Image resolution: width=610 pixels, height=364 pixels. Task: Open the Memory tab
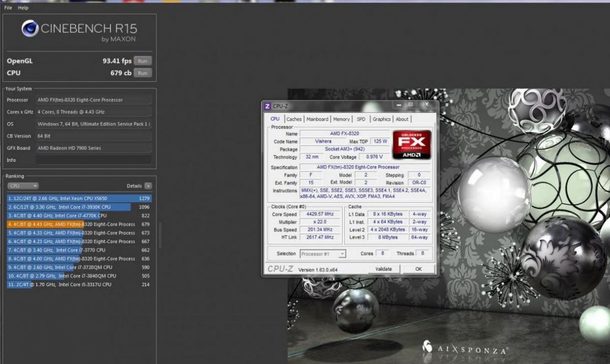(x=341, y=119)
